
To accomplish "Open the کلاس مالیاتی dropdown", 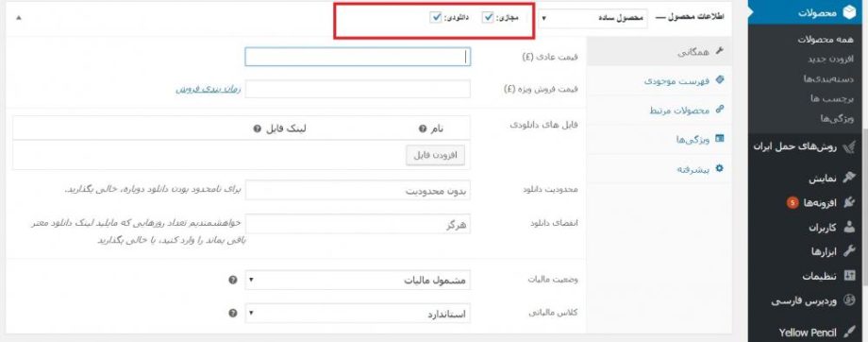I will (x=358, y=314).
